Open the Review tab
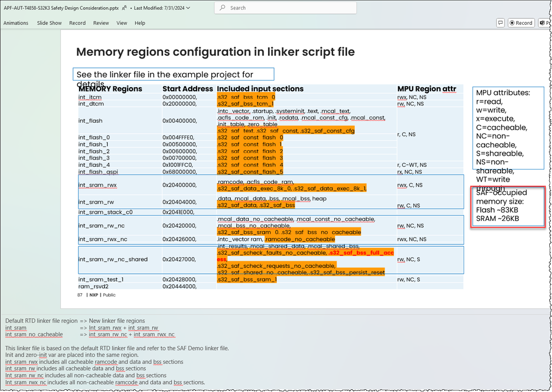The image size is (552, 392). tap(101, 23)
